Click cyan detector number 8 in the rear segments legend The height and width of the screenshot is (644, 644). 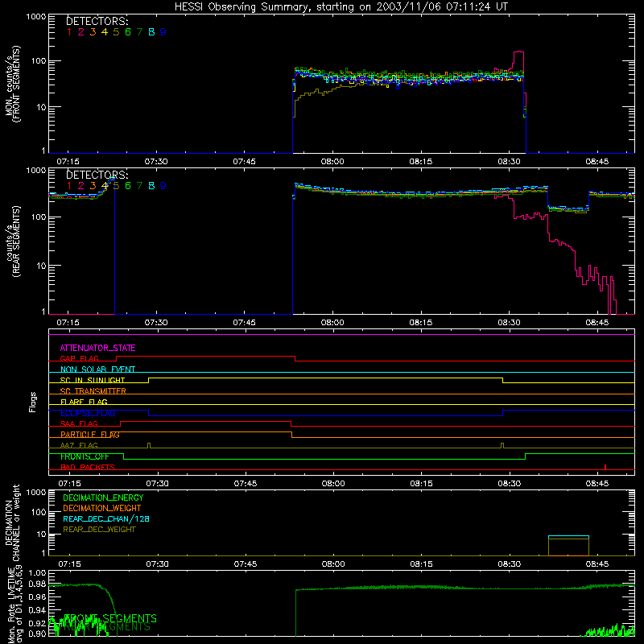tap(151, 186)
